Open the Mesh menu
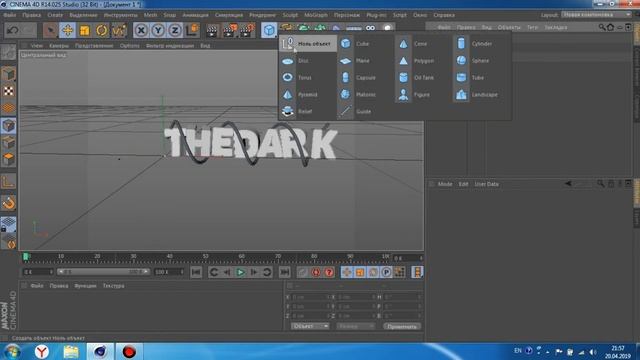The image size is (640, 360). pyautogui.click(x=150, y=15)
